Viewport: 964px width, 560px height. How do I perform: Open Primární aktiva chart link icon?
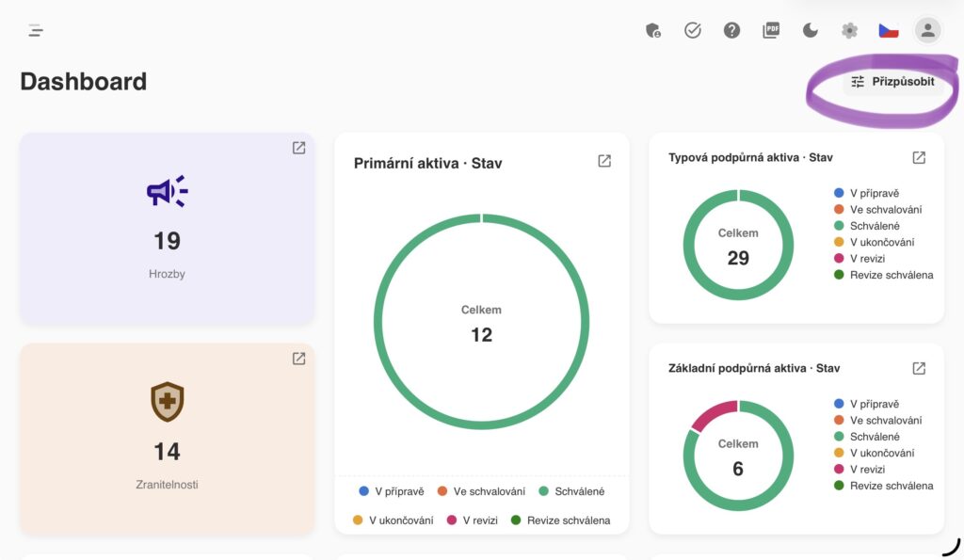pyautogui.click(x=604, y=161)
